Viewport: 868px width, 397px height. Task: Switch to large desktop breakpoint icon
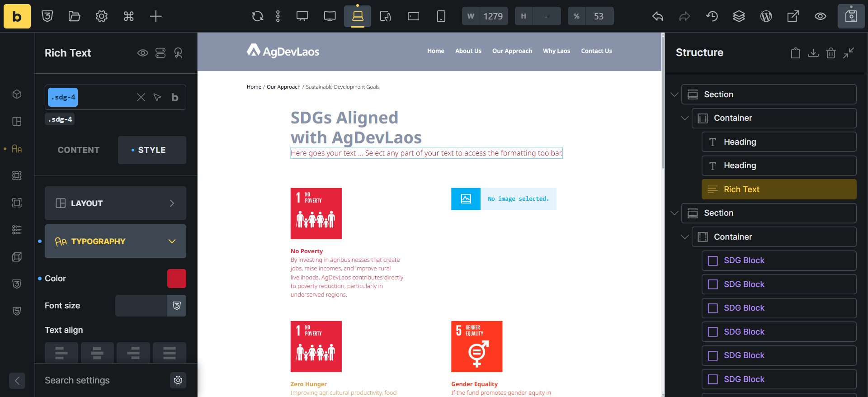[x=302, y=16]
